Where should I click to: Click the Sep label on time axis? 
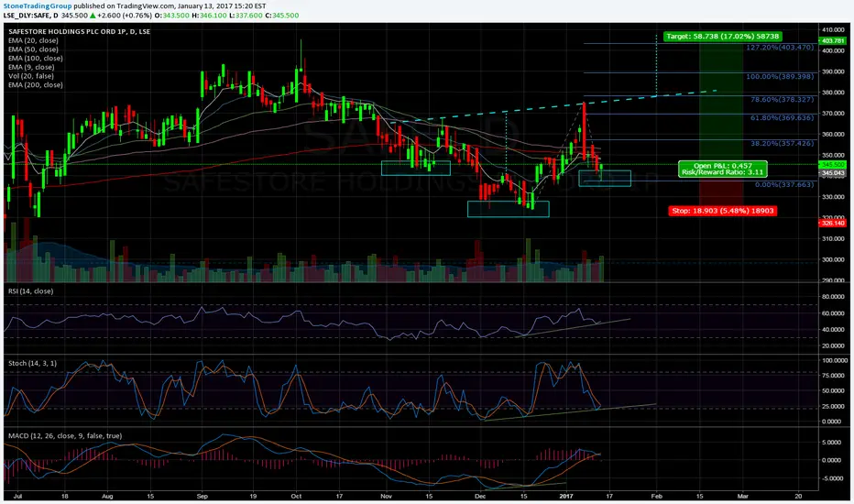click(x=203, y=497)
